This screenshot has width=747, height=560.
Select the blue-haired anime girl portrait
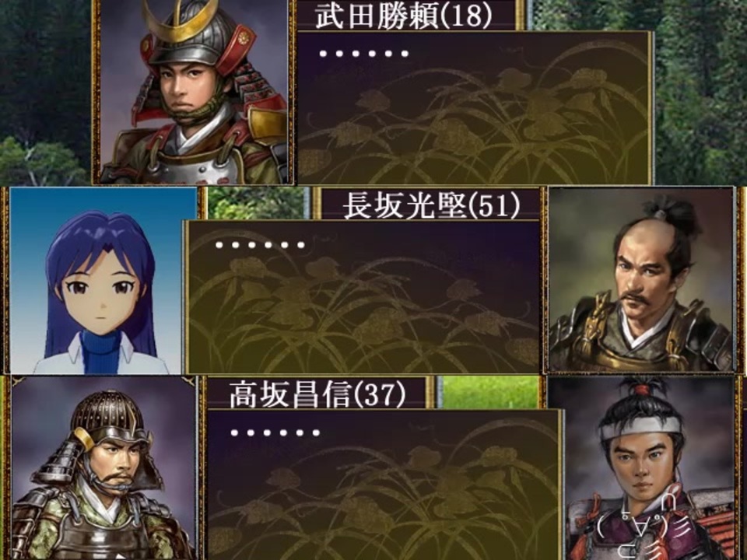tap(103, 280)
